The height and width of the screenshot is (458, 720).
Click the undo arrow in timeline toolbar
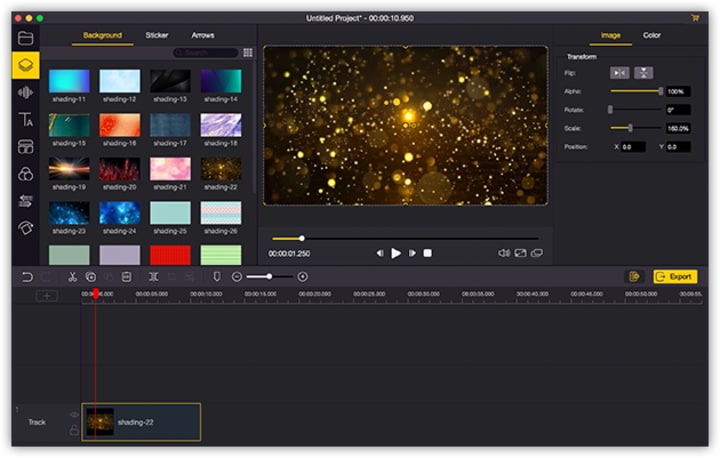(x=27, y=277)
